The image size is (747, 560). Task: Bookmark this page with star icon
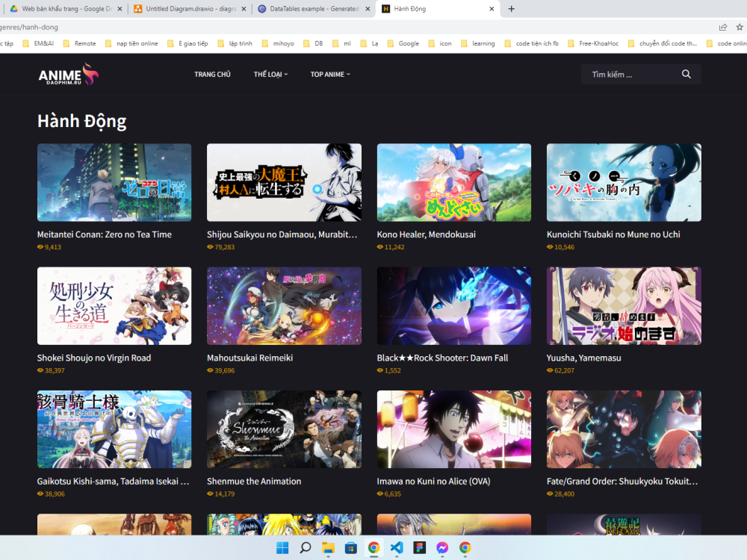pos(740,27)
